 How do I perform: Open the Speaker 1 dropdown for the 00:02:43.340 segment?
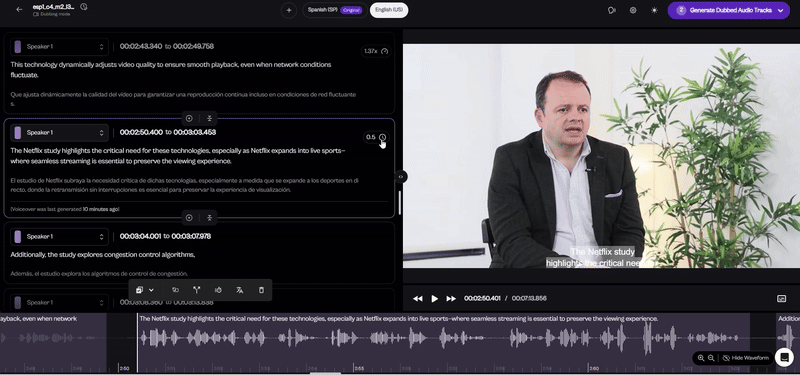click(60, 46)
